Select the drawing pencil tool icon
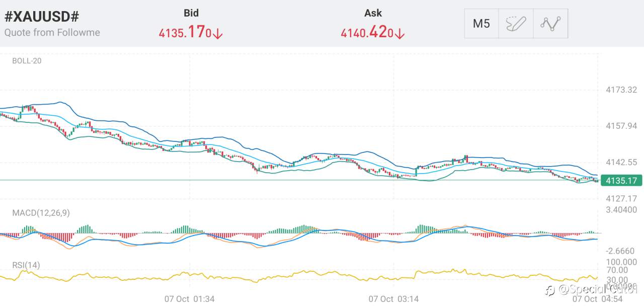Image resolution: width=644 pixels, height=307 pixels. [x=516, y=23]
